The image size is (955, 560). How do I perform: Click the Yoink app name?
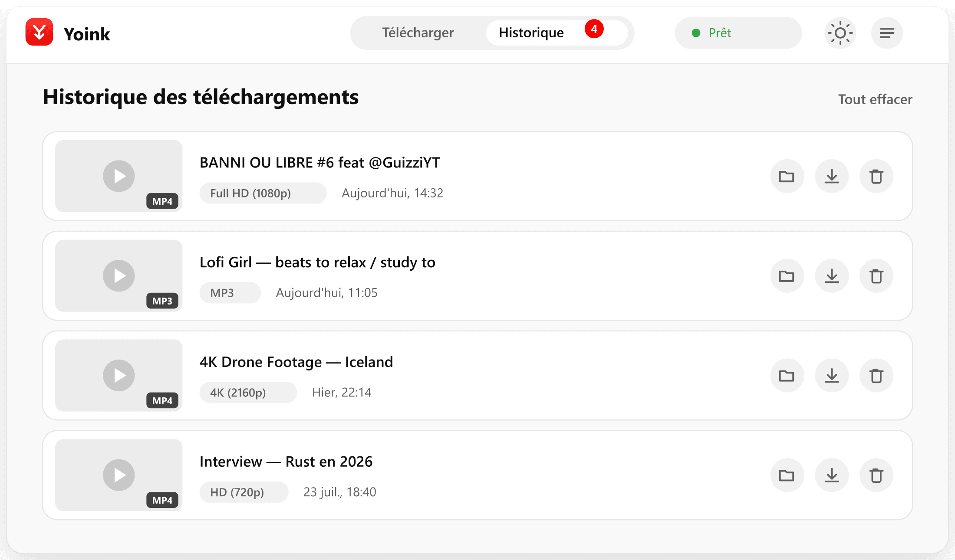tap(87, 34)
